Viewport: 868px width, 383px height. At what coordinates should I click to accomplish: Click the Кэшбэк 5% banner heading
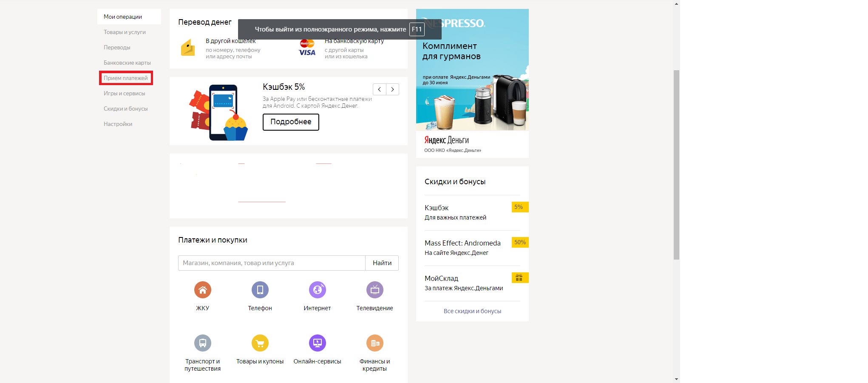[x=284, y=87]
